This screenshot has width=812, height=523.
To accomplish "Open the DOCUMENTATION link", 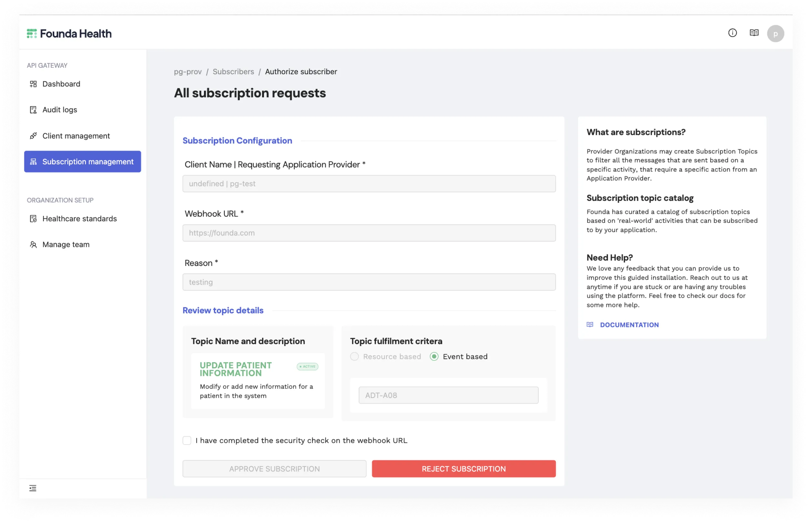I will [x=629, y=325].
